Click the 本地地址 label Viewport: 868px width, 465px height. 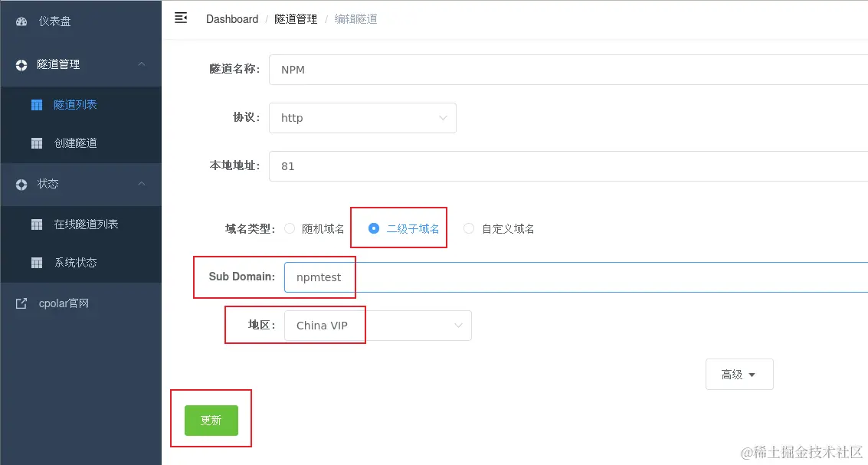[234, 165]
